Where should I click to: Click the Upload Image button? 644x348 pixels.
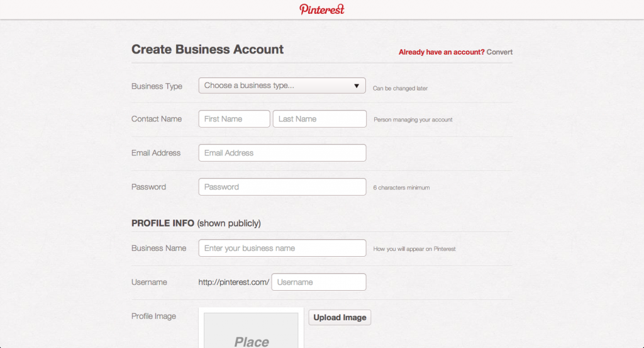pos(340,318)
